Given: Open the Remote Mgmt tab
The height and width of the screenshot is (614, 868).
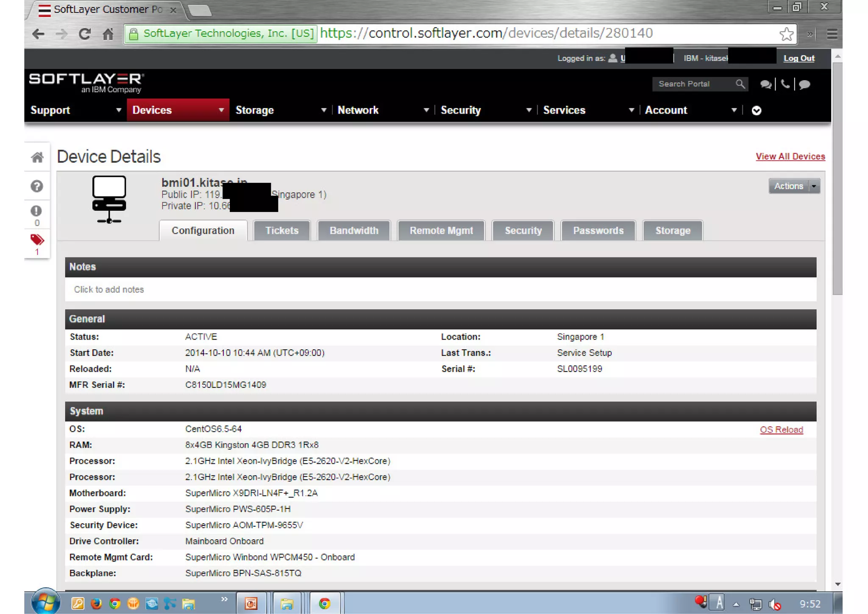Looking at the screenshot, I should 441,231.
